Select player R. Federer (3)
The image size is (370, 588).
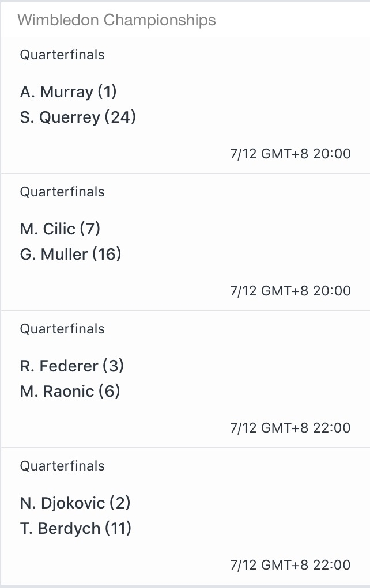(71, 366)
